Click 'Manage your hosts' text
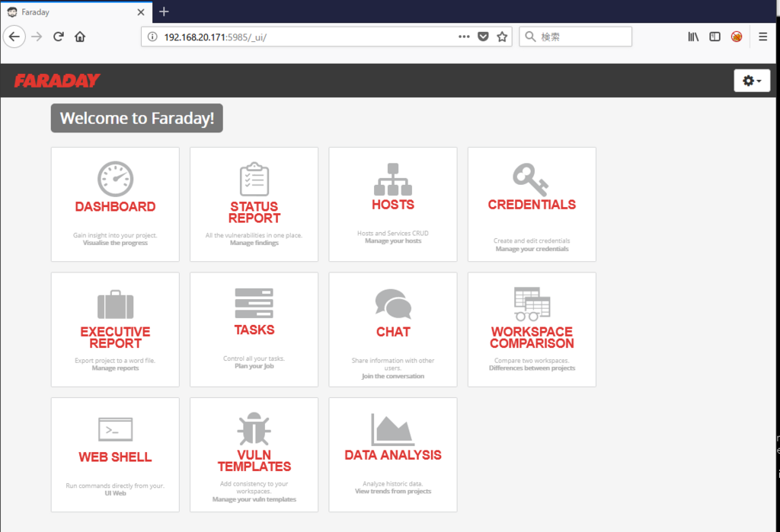This screenshot has height=532, width=780. [393, 241]
